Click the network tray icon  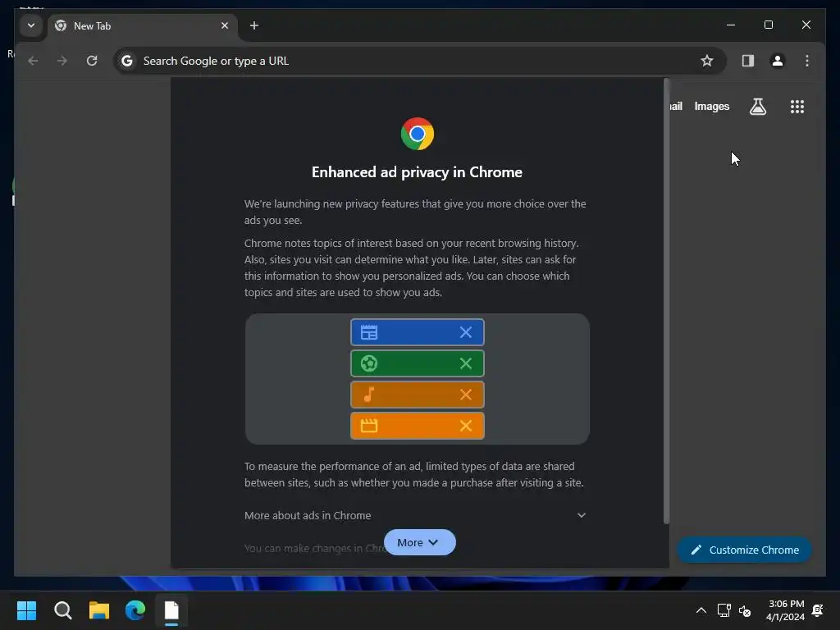724,610
